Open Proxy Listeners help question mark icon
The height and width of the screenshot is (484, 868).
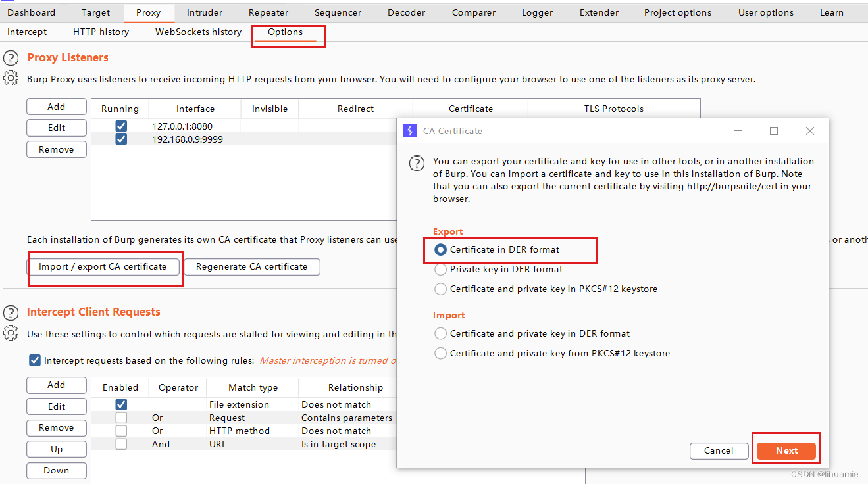pyautogui.click(x=11, y=58)
